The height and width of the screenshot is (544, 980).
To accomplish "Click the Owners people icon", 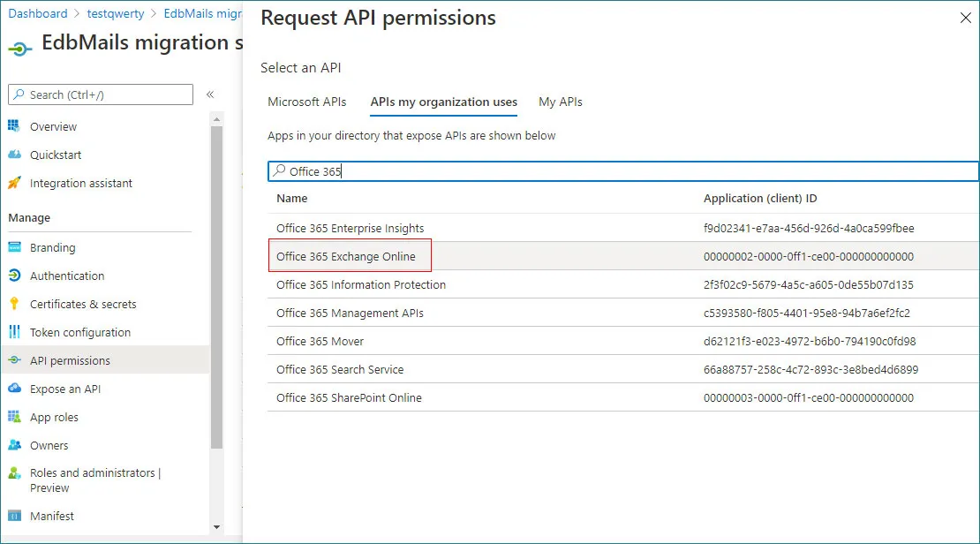I will click(14, 445).
